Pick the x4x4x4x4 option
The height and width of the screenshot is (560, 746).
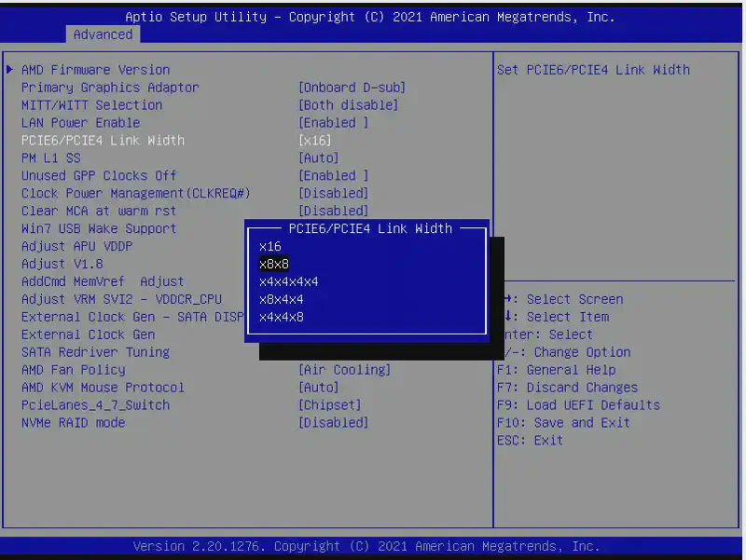[x=289, y=281]
